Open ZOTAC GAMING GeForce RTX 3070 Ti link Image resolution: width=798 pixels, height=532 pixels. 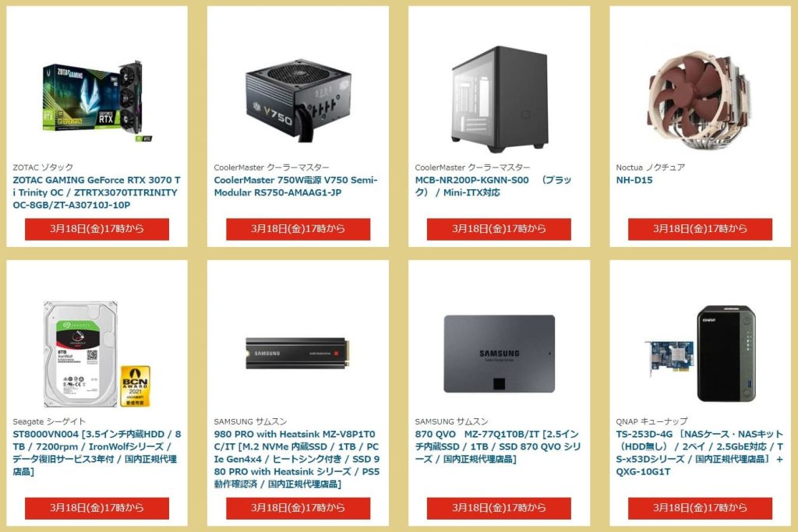[97, 192]
